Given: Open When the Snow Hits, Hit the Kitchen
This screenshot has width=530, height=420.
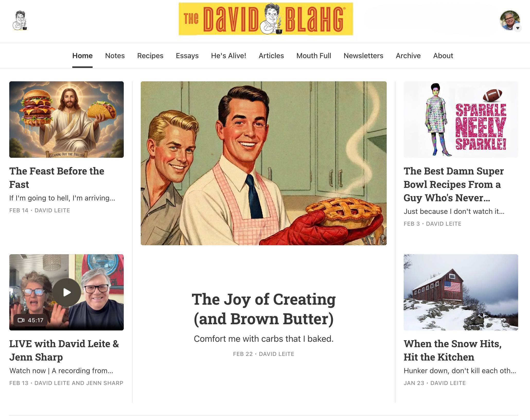Looking at the screenshot, I should tap(453, 350).
